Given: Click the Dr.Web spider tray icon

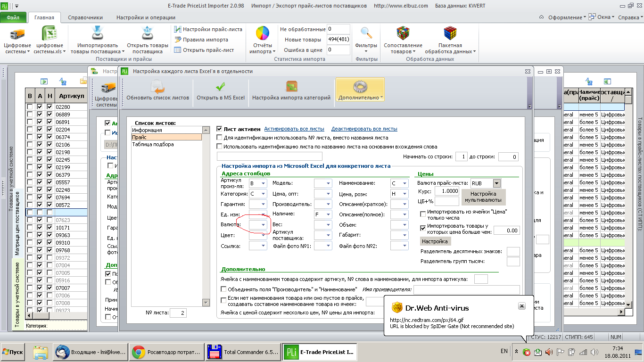Looking at the screenshot, I should coord(527,352).
